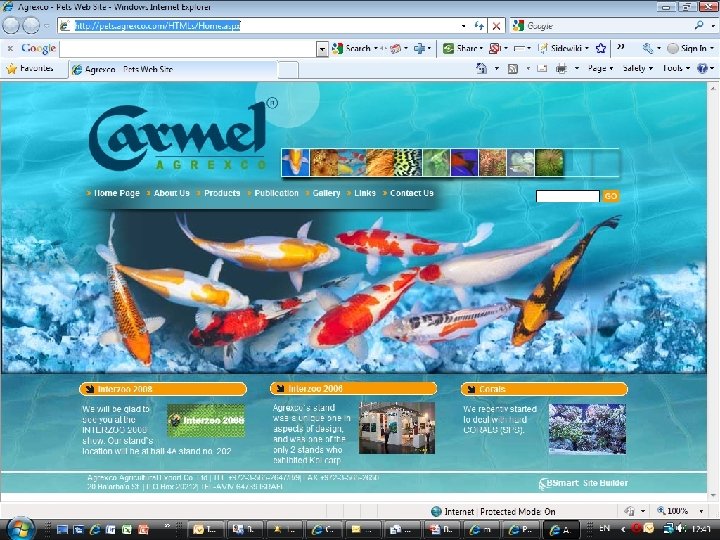Open the Links nav link
Image resolution: width=720 pixels, height=540 pixels.
tap(365, 193)
